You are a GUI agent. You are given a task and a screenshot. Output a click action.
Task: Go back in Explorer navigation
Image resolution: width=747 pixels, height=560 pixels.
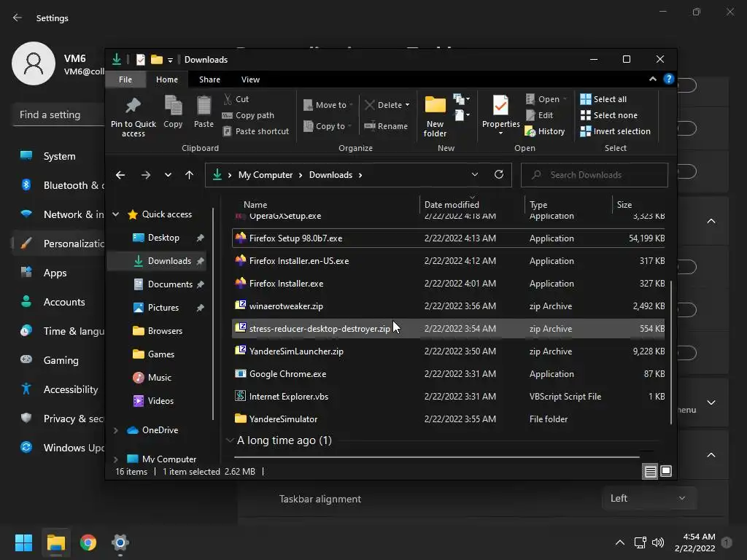[x=120, y=175]
